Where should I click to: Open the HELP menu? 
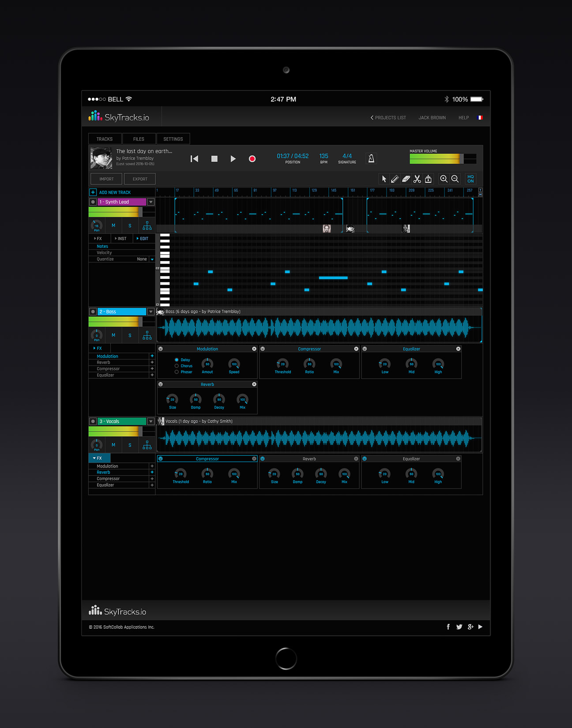[x=463, y=118]
